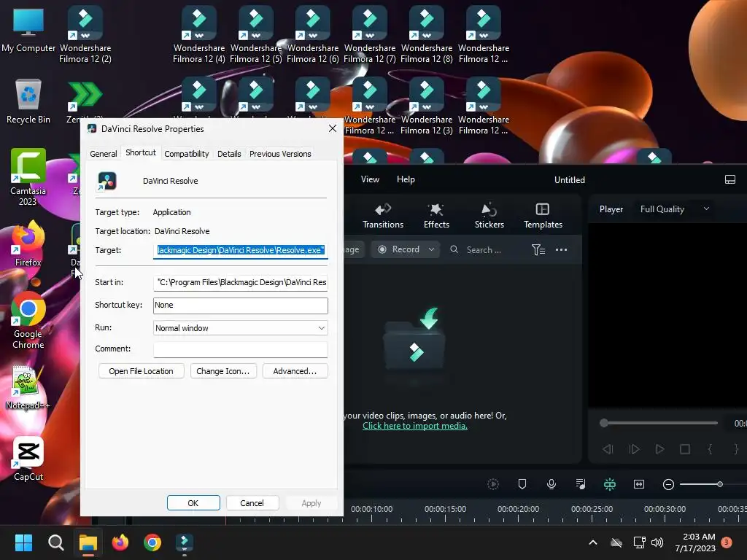Click the timeline zoom slider handle
The width and height of the screenshot is (747, 560).
720,484
